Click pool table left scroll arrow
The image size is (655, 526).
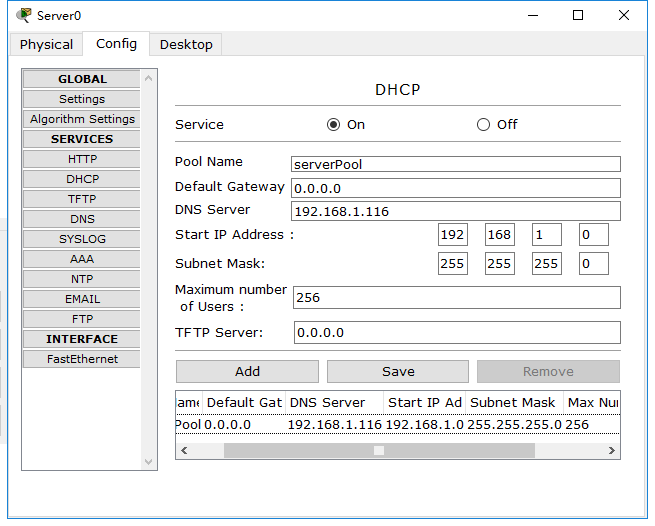(x=184, y=450)
